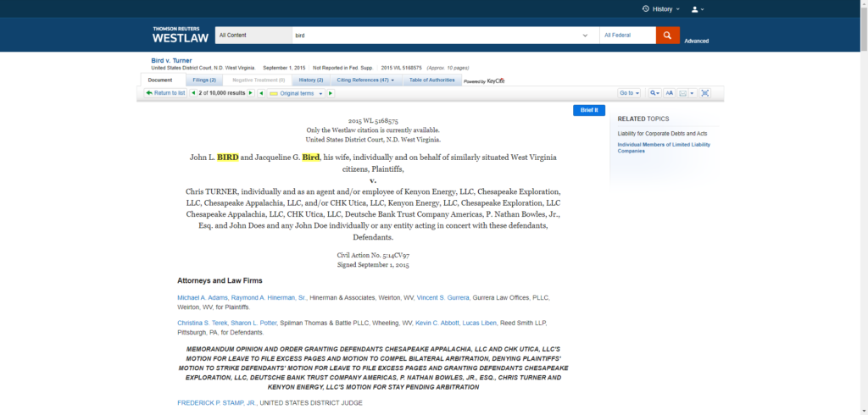Expand the All Federal jurisdiction selector
Image resolution: width=868 pixels, height=415 pixels.
(626, 36)
